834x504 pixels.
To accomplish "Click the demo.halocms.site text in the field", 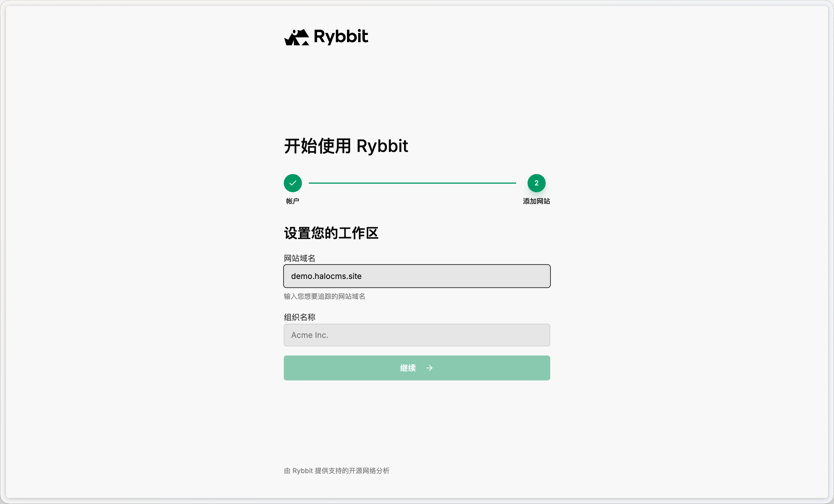I will 326,276.
